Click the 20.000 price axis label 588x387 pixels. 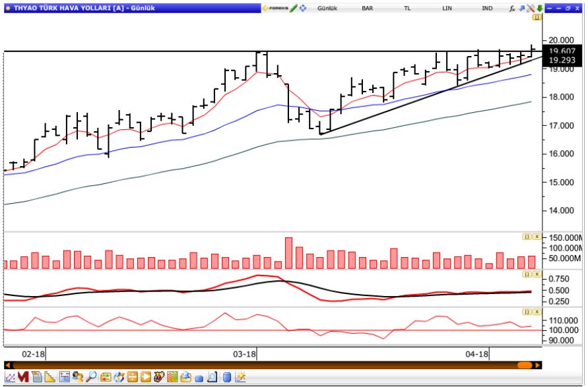pos(561,40)
